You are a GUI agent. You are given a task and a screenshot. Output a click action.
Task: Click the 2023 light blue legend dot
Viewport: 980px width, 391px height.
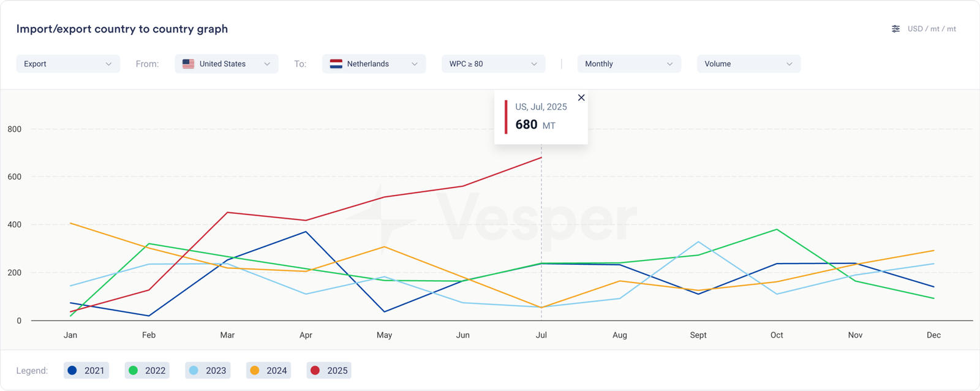(194, 370)
